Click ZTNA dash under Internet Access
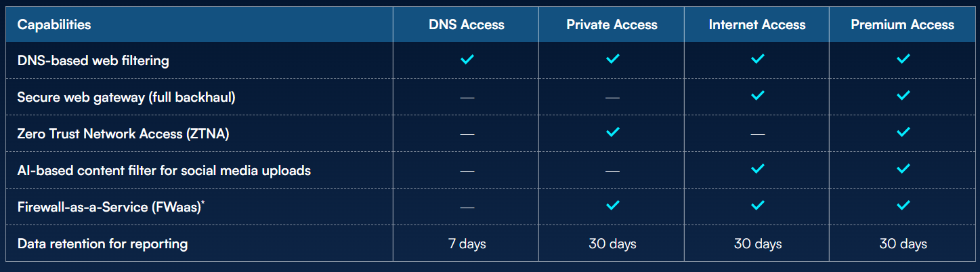The height and width of the screenshot is (272, 980). coord(758,134)
